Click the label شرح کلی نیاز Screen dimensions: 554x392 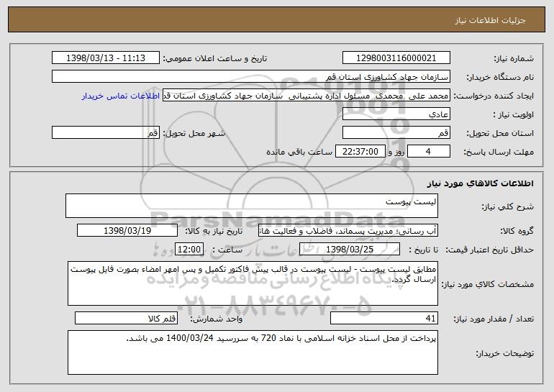pyautogui.click(x=508, y=207)
